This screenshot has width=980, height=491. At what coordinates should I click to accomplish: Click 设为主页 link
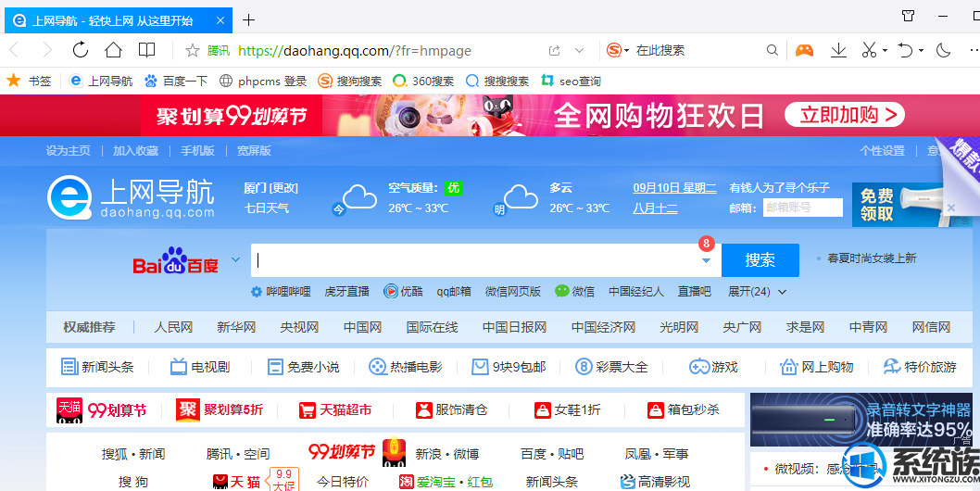pyautogui.click(x=69, y=151)
